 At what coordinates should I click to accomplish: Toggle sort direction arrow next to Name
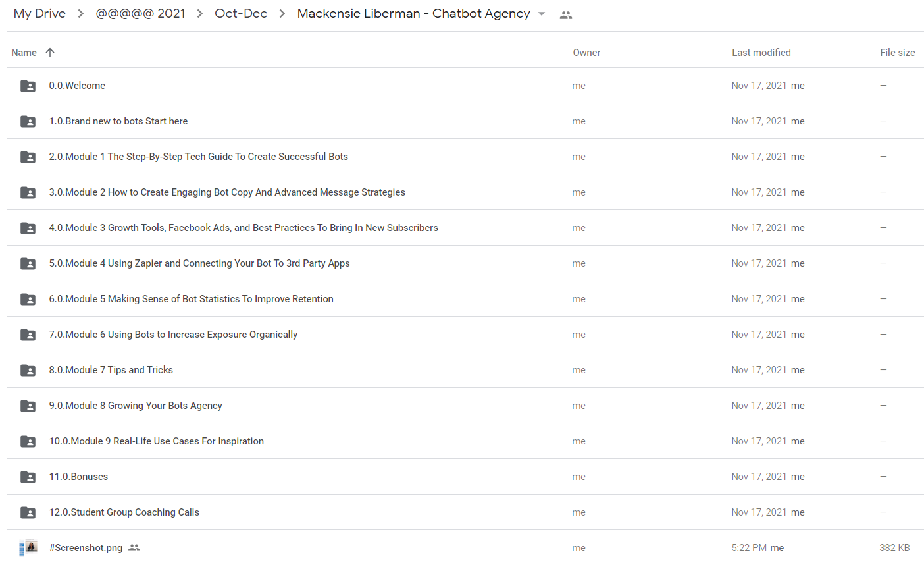click(x=50, y=53)
